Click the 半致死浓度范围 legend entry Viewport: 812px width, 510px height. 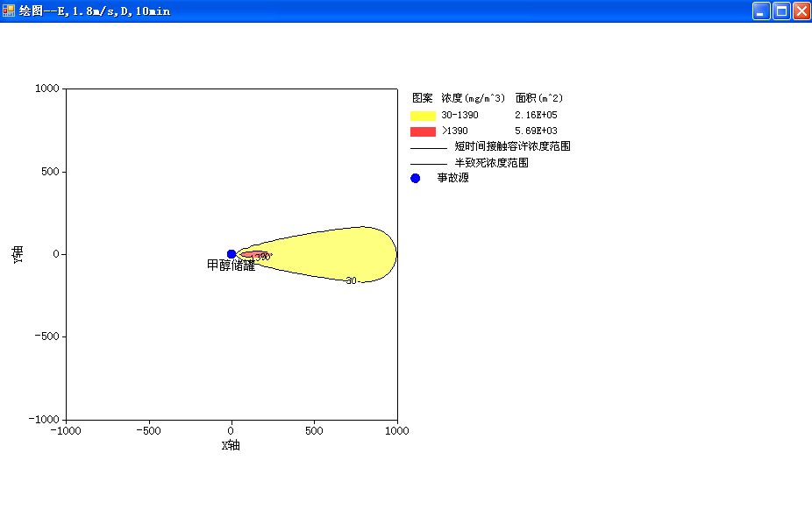click(491, 163)
